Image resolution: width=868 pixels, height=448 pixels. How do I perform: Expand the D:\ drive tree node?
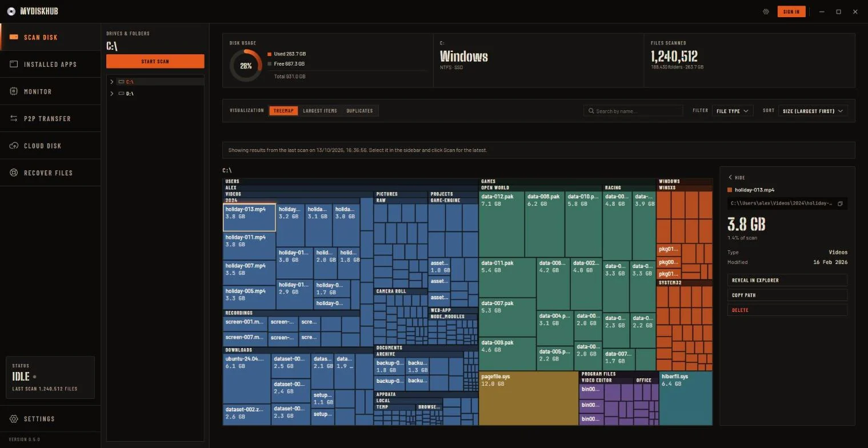coord(112,93)
